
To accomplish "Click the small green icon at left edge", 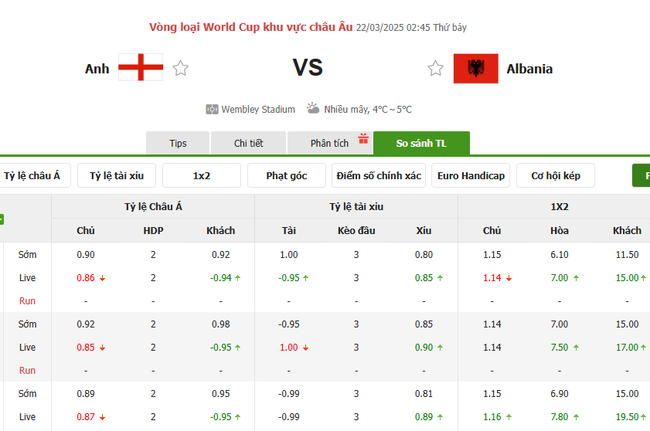I will [x=2, y=219].
